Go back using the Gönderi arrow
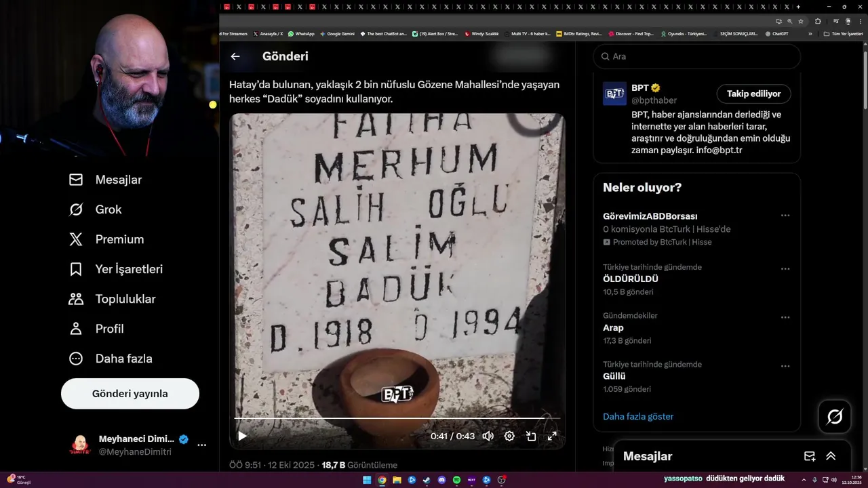Viewport: 868px width, 488px height. pyautogui.click(x=235, y=56)
